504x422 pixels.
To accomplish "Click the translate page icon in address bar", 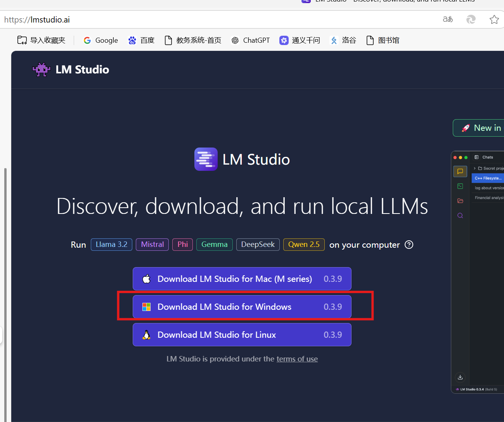I will (448, 19).
